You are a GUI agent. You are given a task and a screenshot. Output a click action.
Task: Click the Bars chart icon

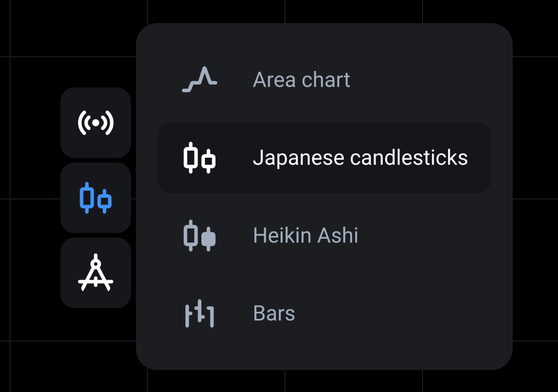click(199, 313)
